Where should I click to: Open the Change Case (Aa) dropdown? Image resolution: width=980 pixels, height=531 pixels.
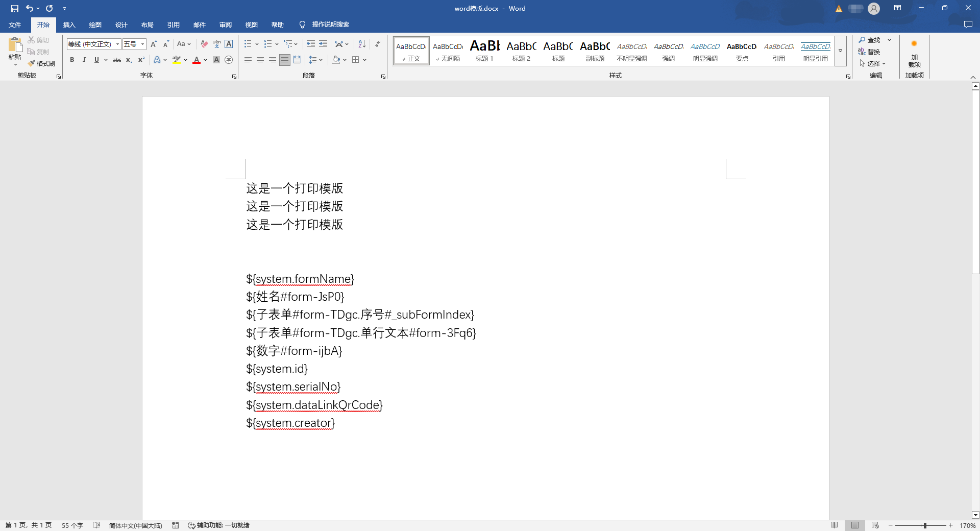pyautogui.click(x=184, y=44)
